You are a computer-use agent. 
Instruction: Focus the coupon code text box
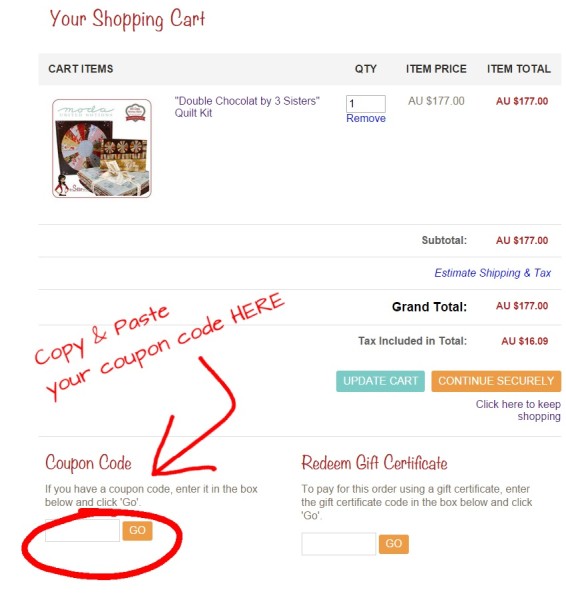(x=82, y=530)
